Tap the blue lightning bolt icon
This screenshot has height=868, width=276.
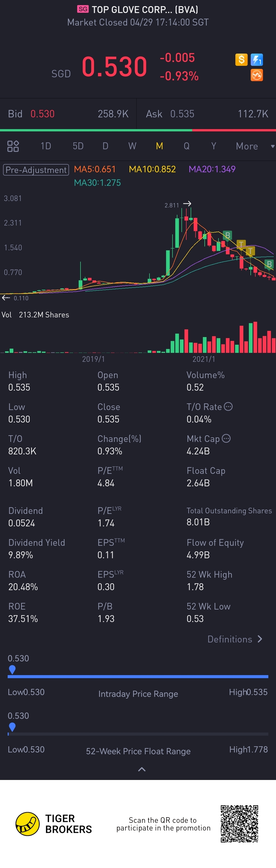coord(257,60)
